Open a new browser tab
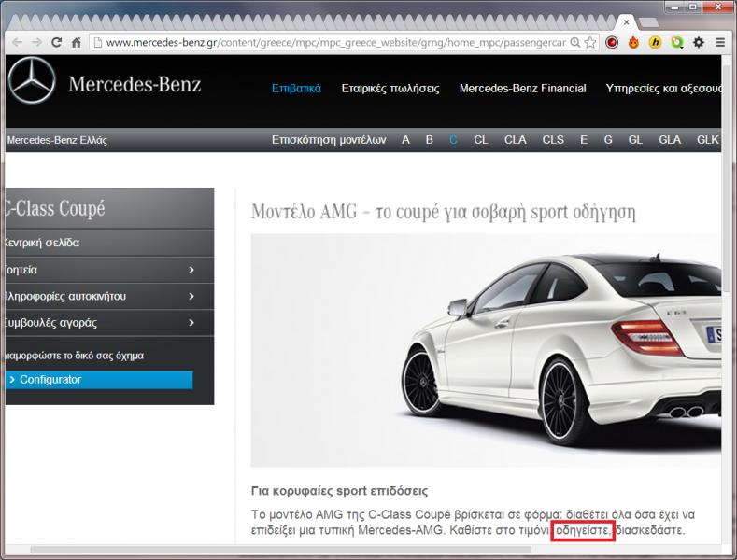The width and height of the screenshot is (737, 560). 648,22
